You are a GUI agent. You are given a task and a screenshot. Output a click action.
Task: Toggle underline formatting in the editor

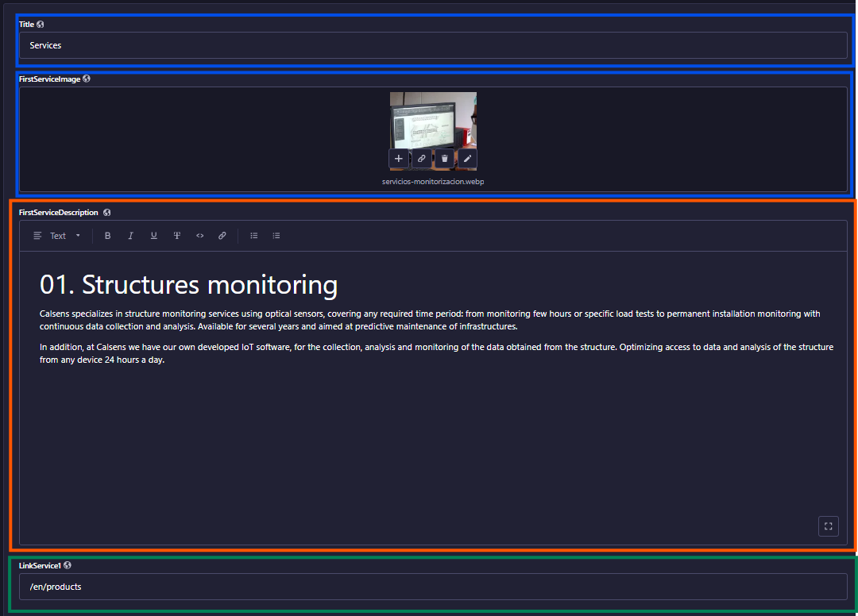point(153,236)
